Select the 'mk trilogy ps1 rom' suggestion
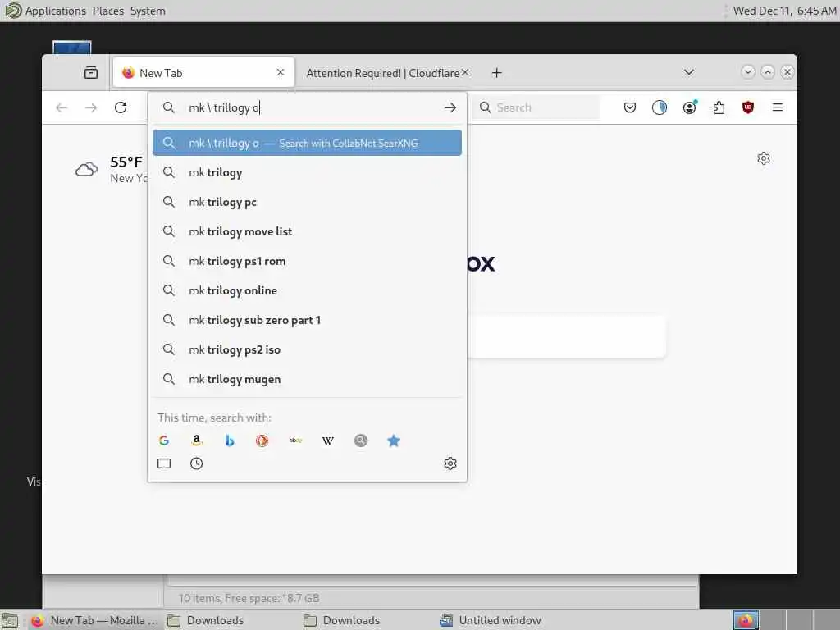 [x=307, y=261]
